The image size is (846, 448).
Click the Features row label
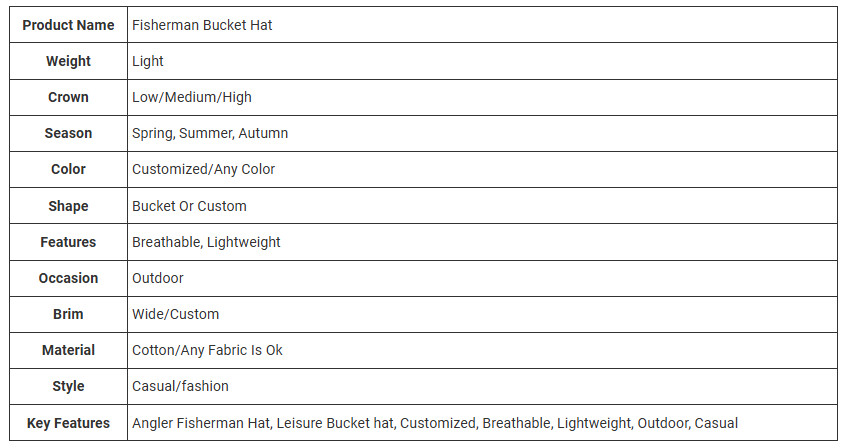(68, 242)
